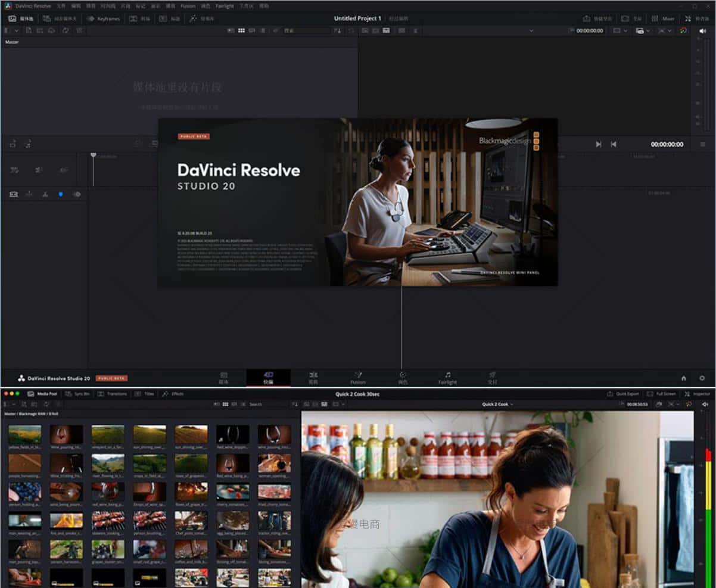The height and width of the screenshot is (588, 716).
Task: Open the Keyframes panel in the toolbar
Action: tap(103, 18)
